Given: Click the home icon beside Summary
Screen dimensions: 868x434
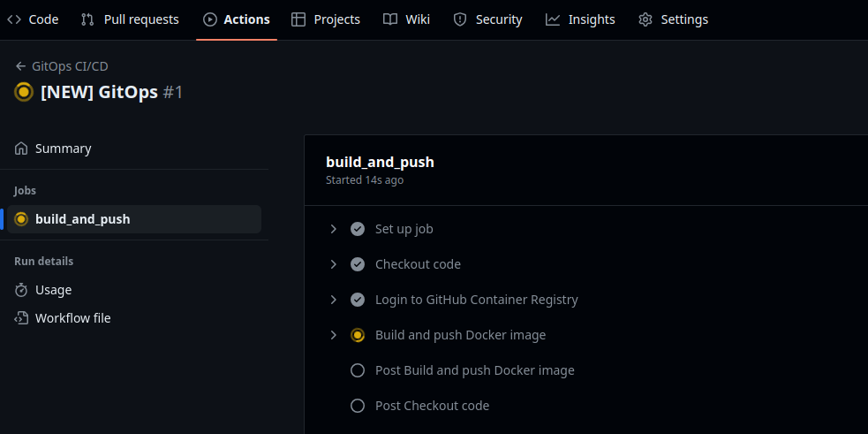Looking at the screenshot, I should point(21,148).
